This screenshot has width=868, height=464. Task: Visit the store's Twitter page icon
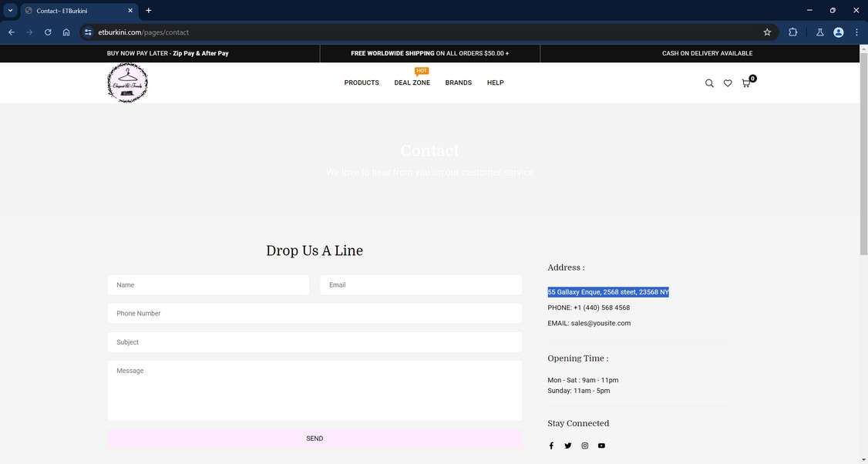pos(568,446)
